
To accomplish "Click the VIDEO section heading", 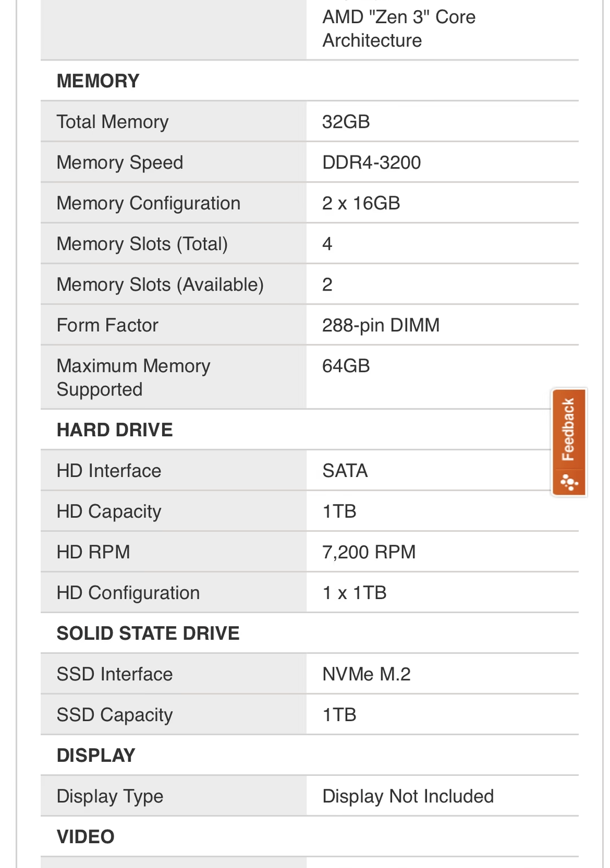I will [85, 836].
